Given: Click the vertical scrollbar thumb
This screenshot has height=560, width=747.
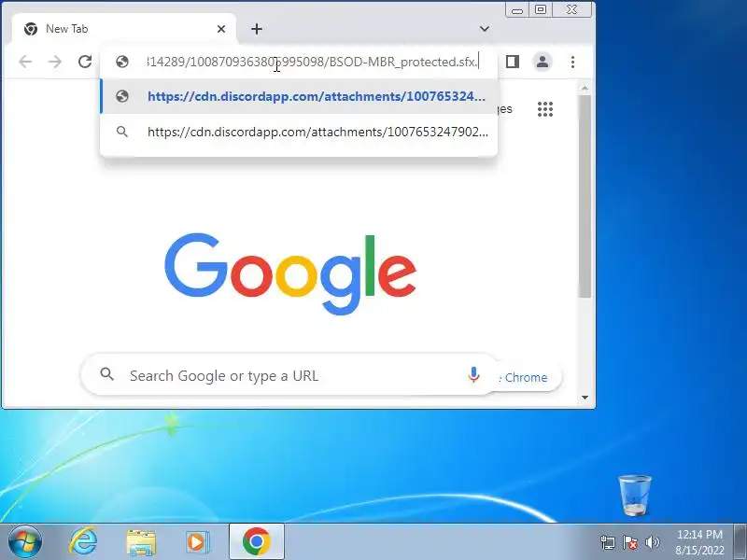Looking at the screenshot, I should 585,196.
